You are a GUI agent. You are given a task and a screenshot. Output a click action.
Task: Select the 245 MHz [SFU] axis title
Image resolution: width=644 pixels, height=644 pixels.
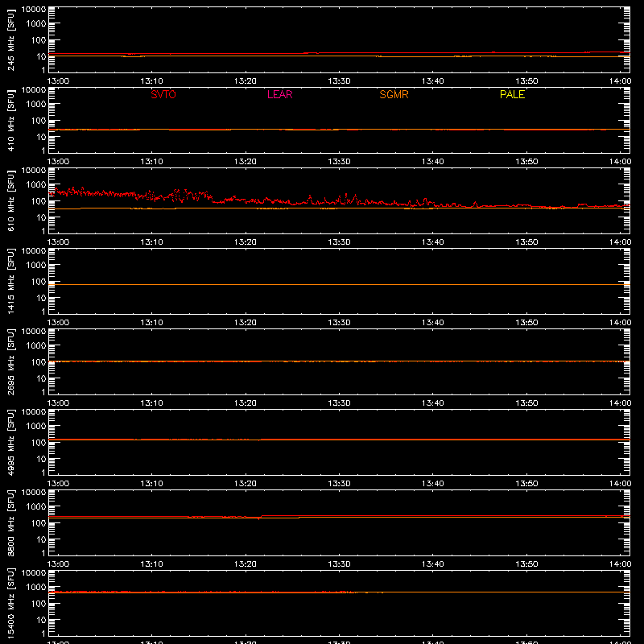(10, 39)
